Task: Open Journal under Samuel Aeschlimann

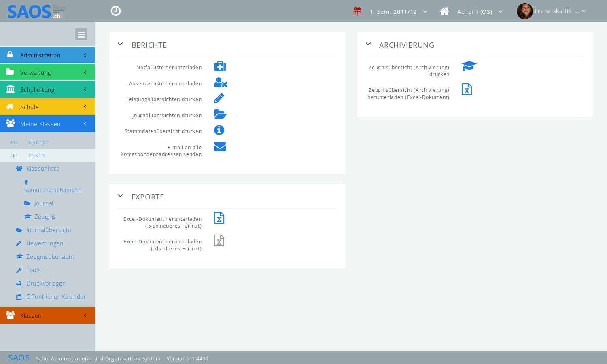Action: point(44,203)
